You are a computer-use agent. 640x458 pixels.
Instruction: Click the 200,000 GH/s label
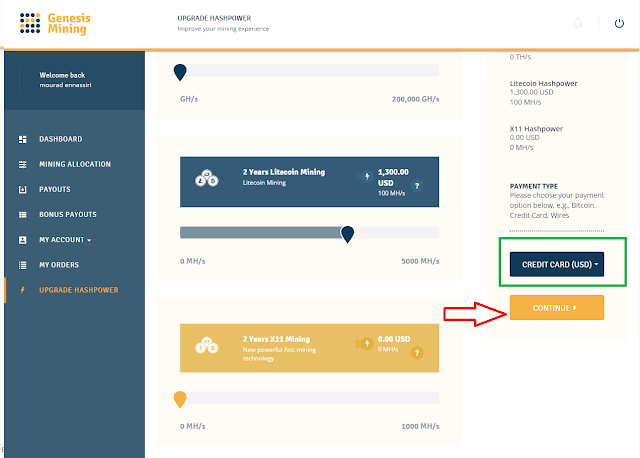click(x=416, y=99)
